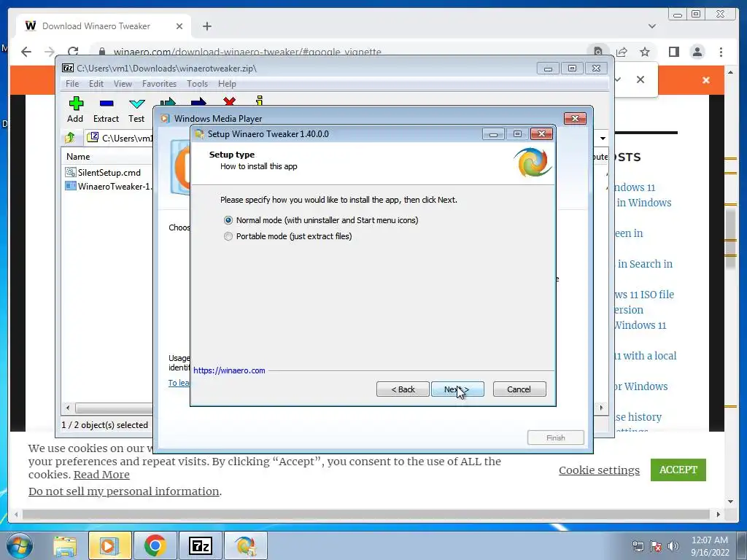747x560 pixels.
Task: Open the Favorites menu in 7-Zip
Action: coord(159,84)
